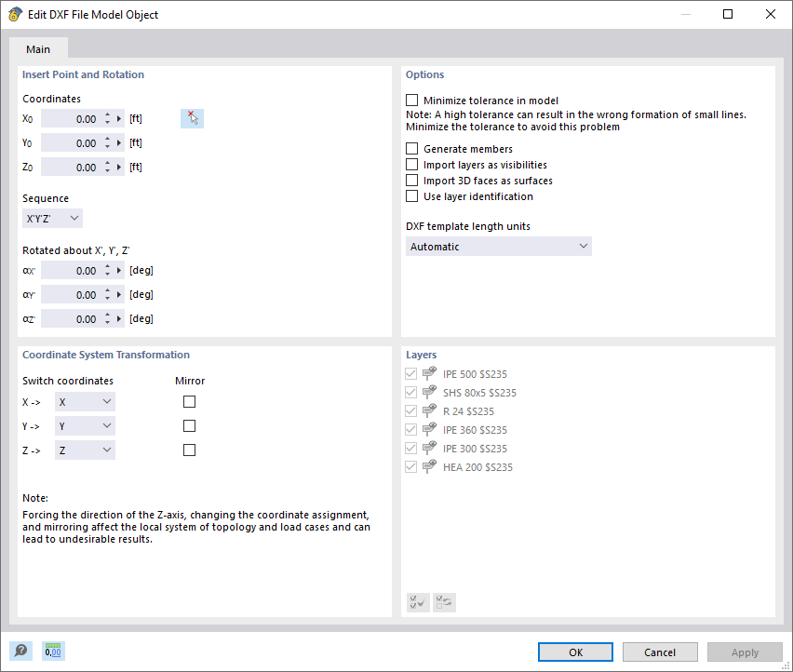
Task: Invert layer selection using the invert icon
Action: 444,602
